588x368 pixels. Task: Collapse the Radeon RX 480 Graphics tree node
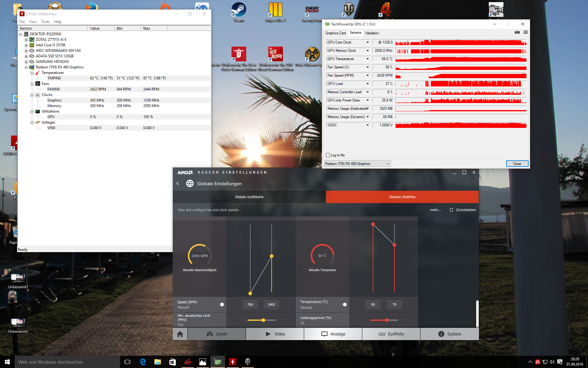click(x=26, y=67)
